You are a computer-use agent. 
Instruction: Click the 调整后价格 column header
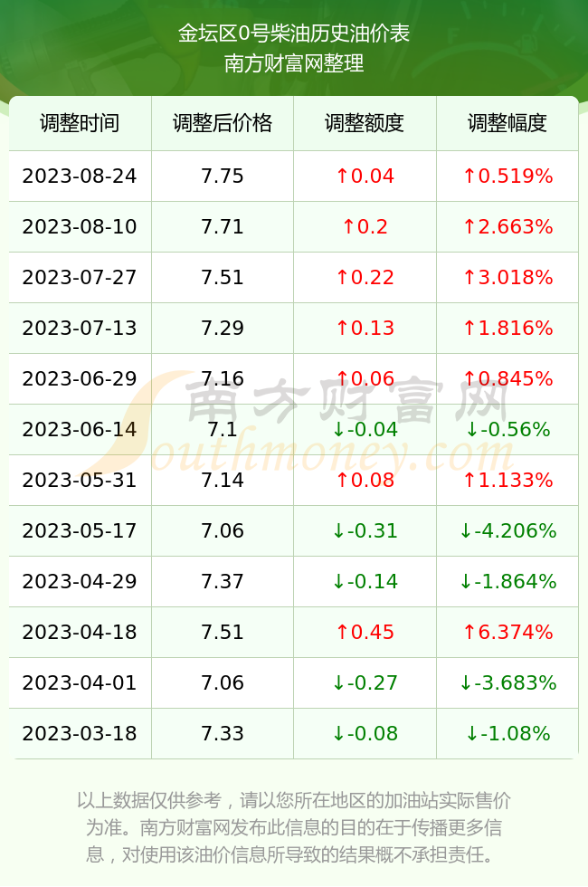click(223, 123)
